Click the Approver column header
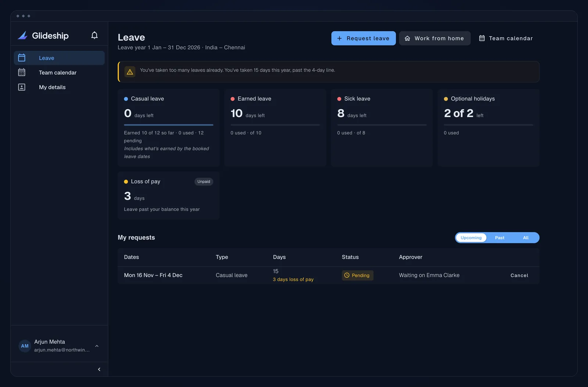 coord(410,257)
